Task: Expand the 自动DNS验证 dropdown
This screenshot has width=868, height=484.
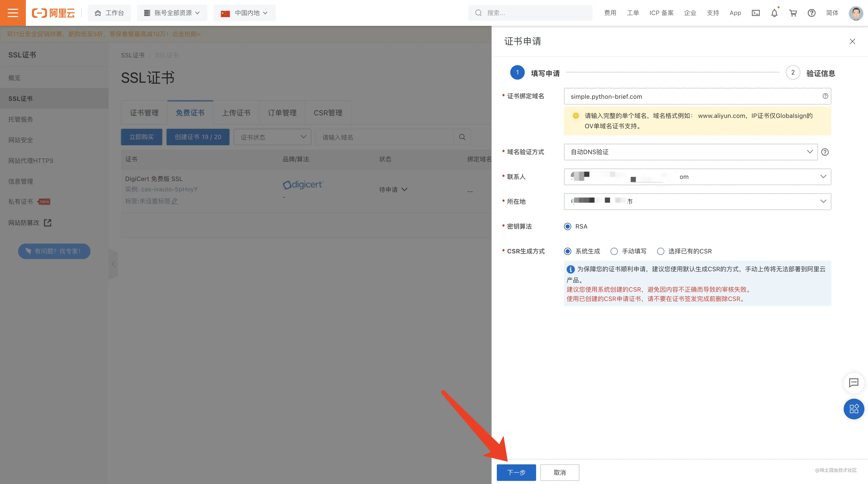Action: tap(690, 152)
